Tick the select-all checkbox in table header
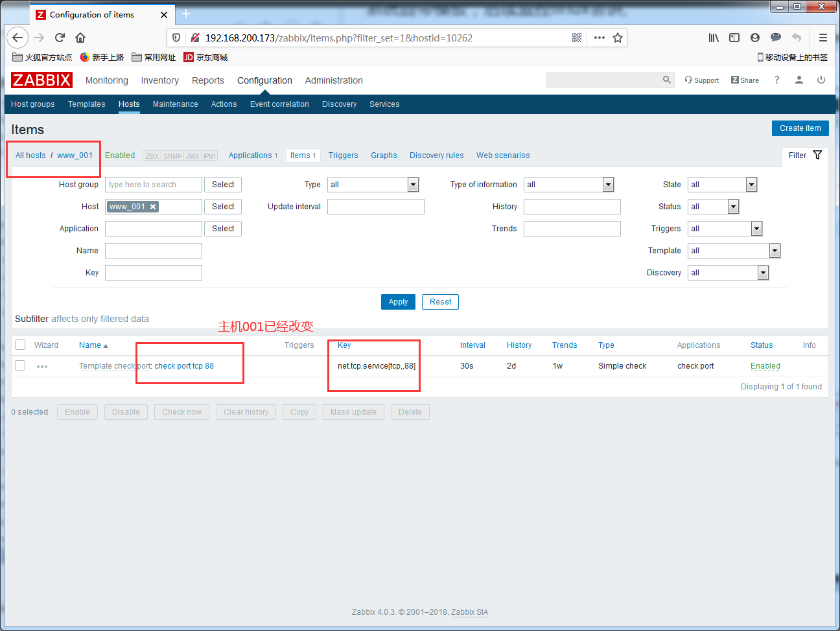This screenshot has height=631, width=840. [20, 345]
